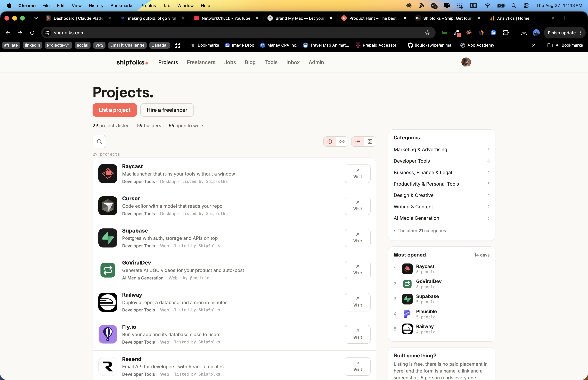Filter by Design & Creative category
Image resolution: width=588 pixels, height=380 pixels.
[x=442, y=195]
